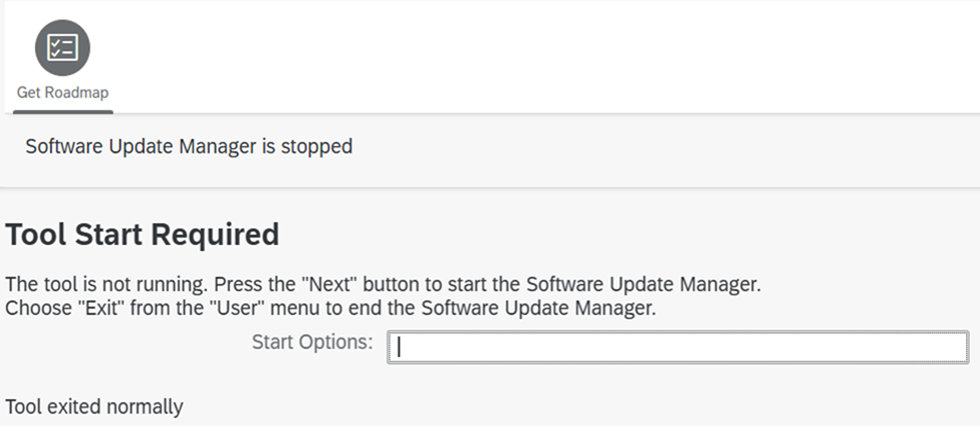Viewport: 980px width, 426px height.
Task: Select the Get Roadmap tab label
Action: (62, 92)
